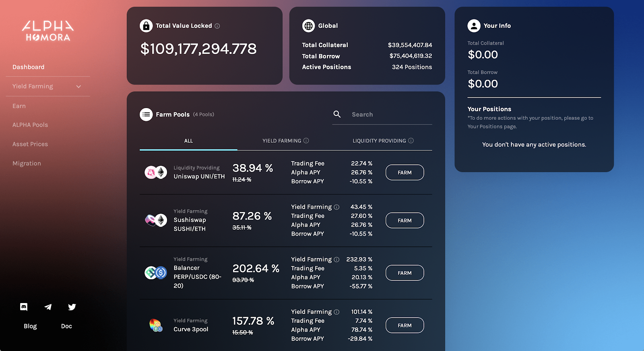The height and width of the screenshot is (351, 644).
Task: Open the Doc link
Action: coord(66,326)
